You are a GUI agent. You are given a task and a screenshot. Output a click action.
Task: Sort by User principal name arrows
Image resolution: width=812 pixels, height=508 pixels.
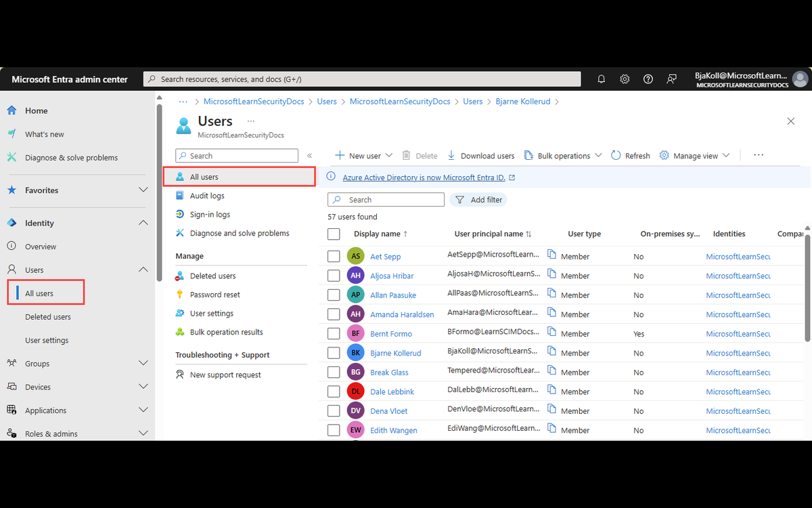coord(528,234)
